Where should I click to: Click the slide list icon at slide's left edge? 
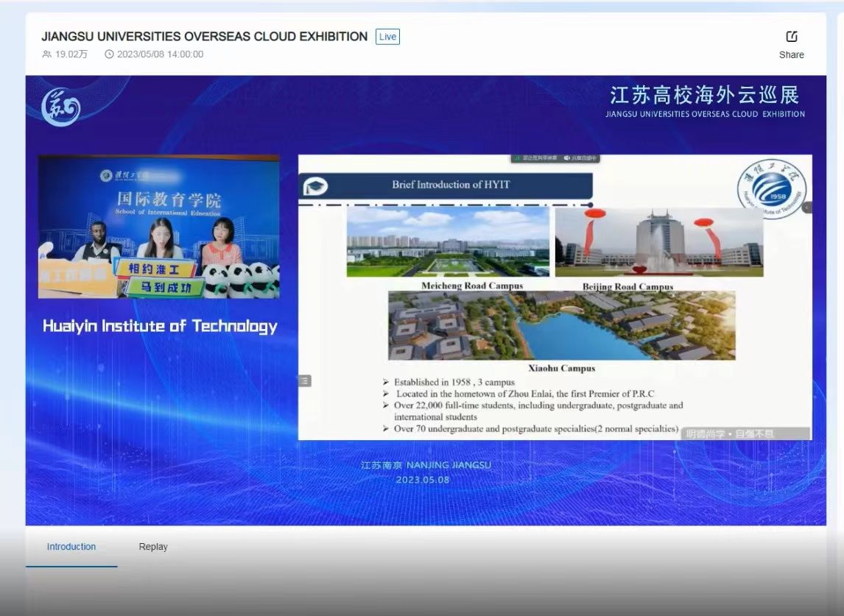tap(305, 381)
